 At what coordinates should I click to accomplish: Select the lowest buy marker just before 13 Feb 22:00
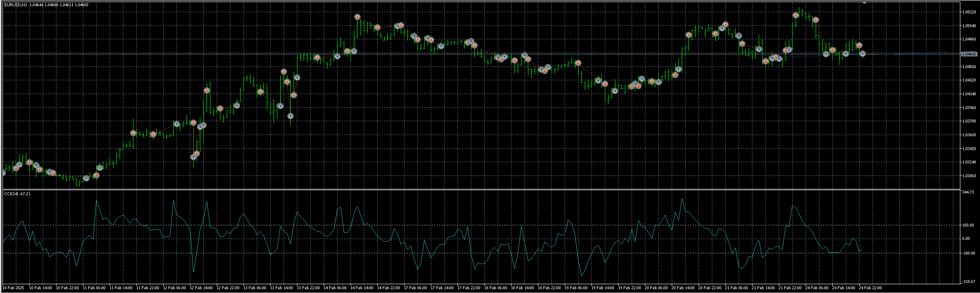(290, 116)
